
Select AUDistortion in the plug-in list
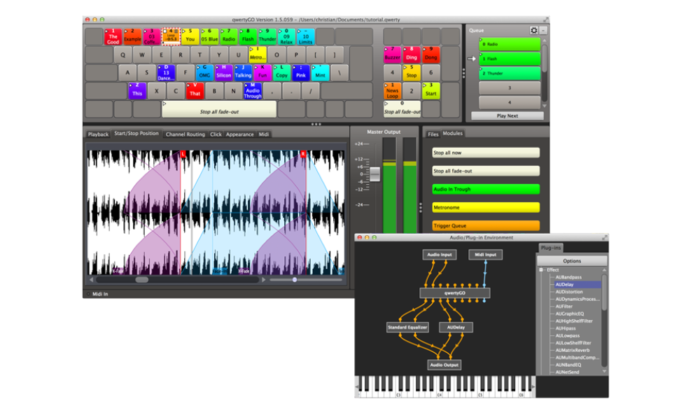tap(571, 292)
